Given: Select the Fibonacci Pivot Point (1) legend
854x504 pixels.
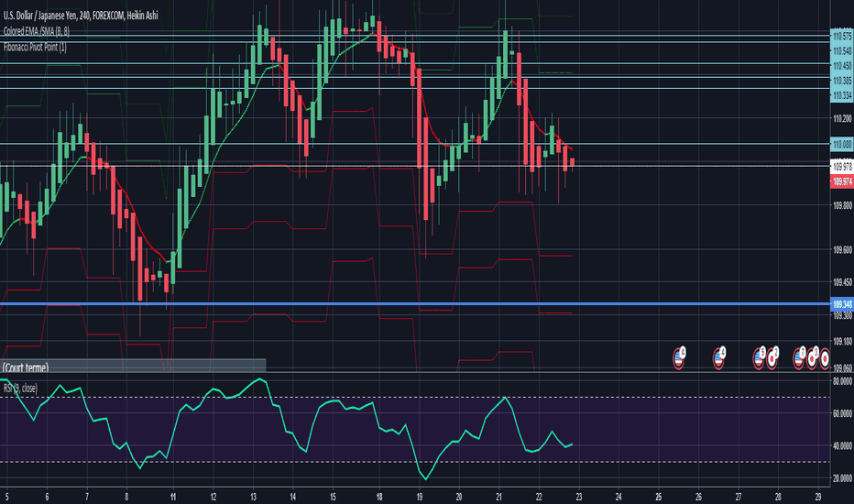Looking at the screenshot, I should tap(35, 48).
